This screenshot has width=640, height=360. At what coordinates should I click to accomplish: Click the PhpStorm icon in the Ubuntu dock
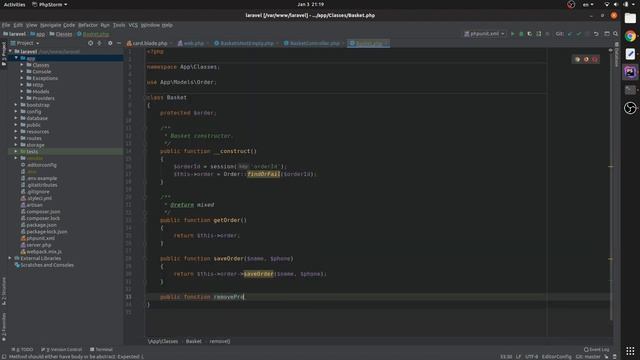[x=630, y=72]
